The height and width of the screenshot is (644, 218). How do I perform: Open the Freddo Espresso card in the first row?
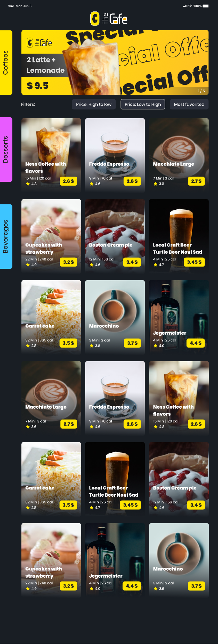tap(115, 155)
